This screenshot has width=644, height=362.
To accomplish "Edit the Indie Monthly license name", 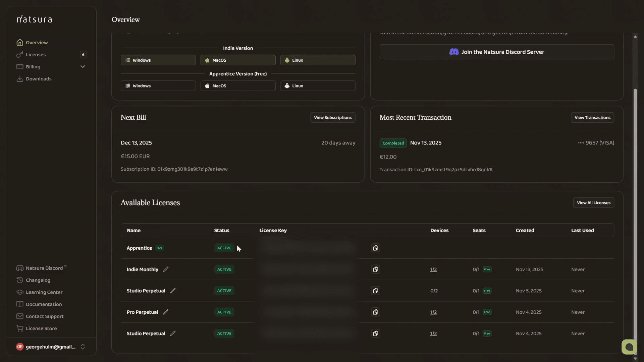I will coord(166,269).
